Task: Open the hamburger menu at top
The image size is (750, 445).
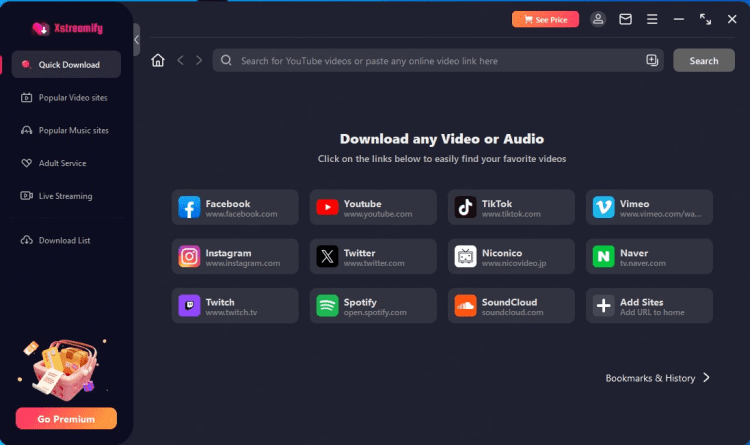Action: (652, 19)
